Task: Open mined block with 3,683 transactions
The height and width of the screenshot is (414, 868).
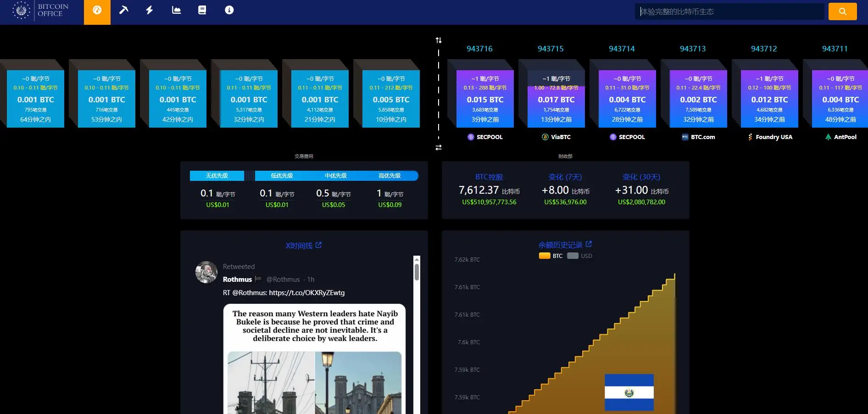Action: click(485, 99)
